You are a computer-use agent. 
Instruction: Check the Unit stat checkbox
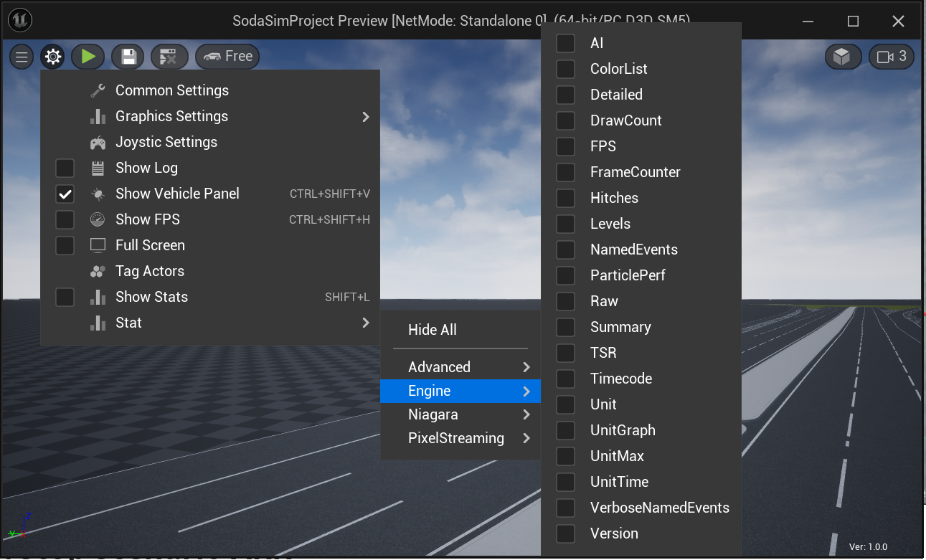point(566,404)
